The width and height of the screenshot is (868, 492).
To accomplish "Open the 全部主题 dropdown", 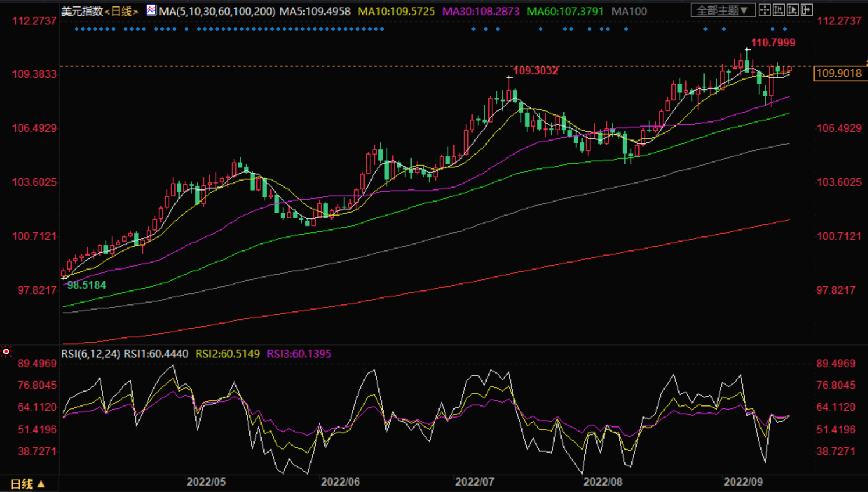I will point(723,10).
